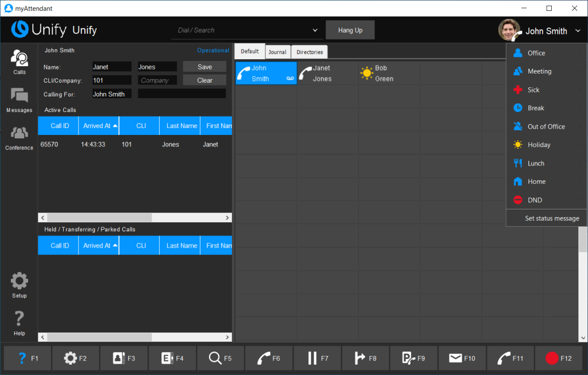Image resolution: width=588 pixels, height=375 pixels.
Task: Open the Calls panel in sidebar
Action: click(x=19, y=61)
